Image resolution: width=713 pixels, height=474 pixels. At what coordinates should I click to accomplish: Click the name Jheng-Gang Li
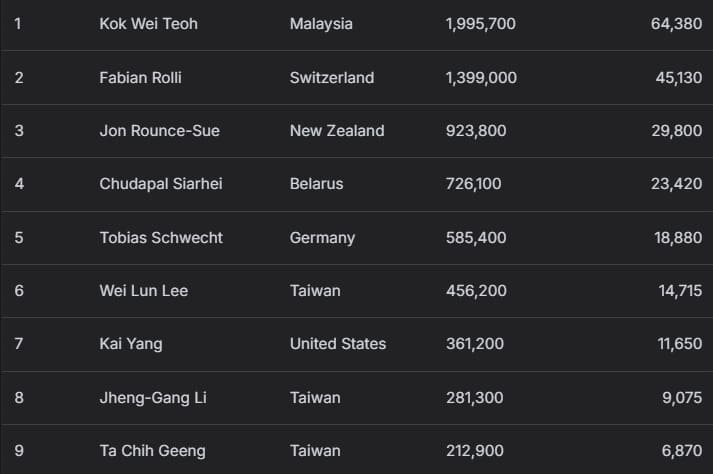151,398
